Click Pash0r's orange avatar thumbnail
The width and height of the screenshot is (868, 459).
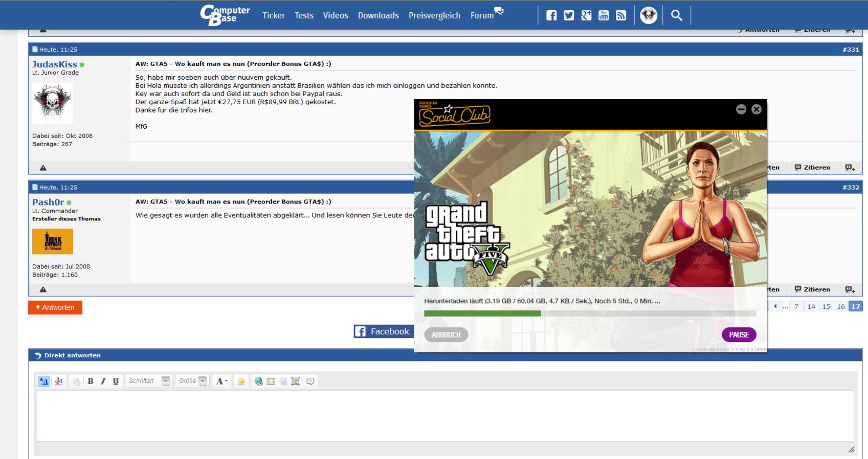click(x=53, y=241)
